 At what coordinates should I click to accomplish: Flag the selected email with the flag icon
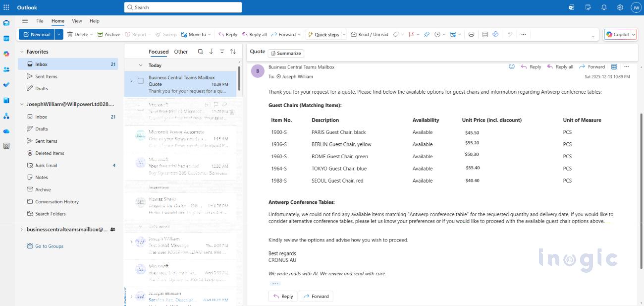(411, 35)
